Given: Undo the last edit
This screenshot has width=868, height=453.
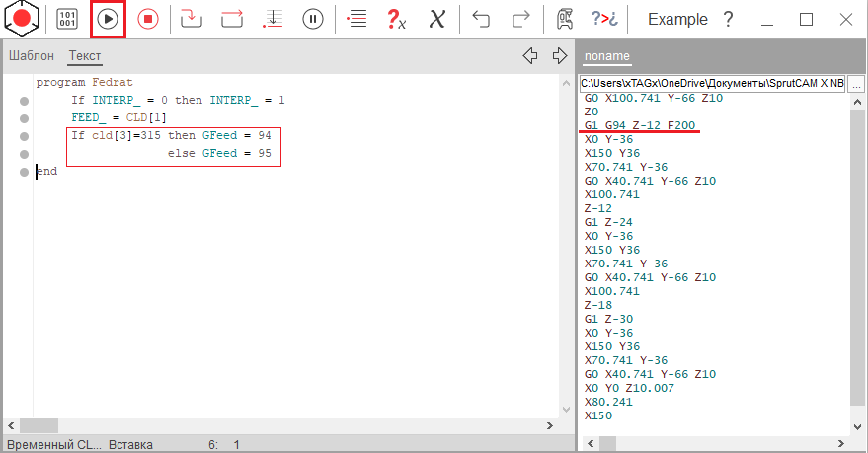Looking at the screenshot, I should pyautogui.click(x=481, y=19).
